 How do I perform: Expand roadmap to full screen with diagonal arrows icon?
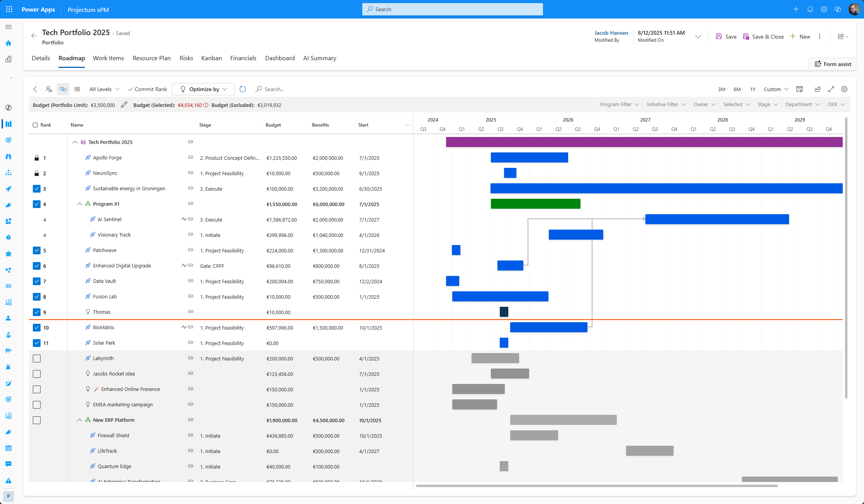click(831, 89)
